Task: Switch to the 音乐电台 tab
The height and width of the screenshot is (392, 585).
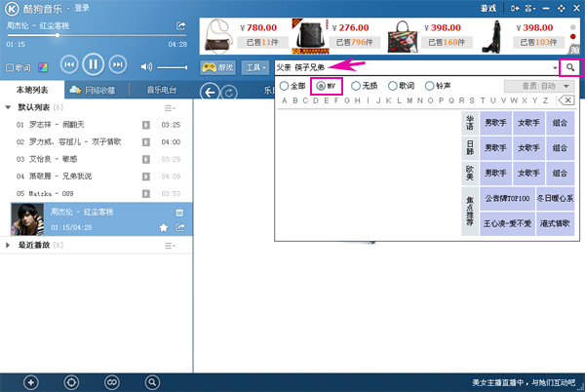Action: pos(161,90)
